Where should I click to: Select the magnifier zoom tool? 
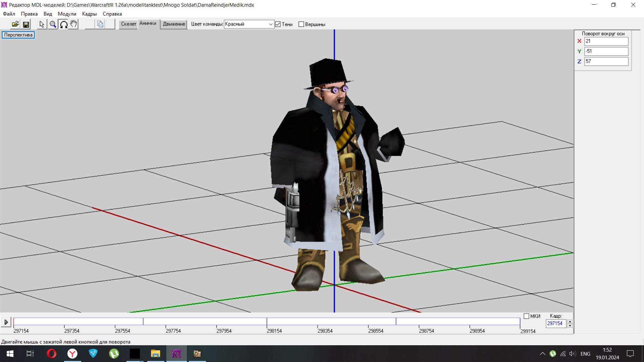(x=53, y=24)
